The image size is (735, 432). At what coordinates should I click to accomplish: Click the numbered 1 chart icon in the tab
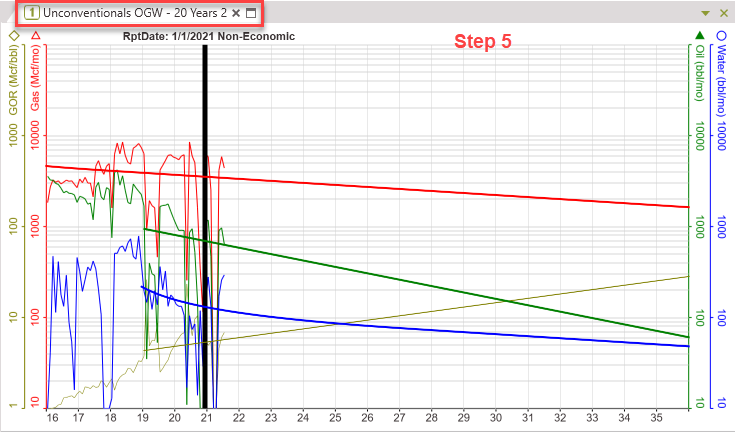31,13
